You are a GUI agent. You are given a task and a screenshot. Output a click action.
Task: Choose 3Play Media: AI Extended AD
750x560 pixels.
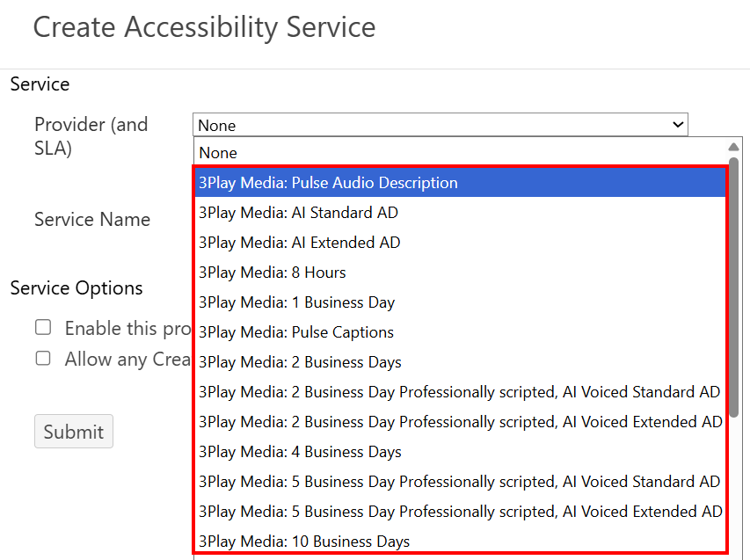[x=460, y=242]
